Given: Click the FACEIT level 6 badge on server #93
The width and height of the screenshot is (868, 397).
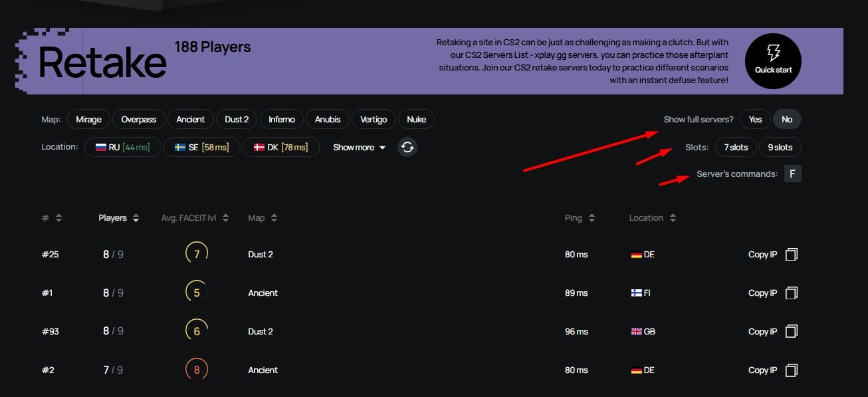Looking at the screenshot, I should [x=197, y=332].
